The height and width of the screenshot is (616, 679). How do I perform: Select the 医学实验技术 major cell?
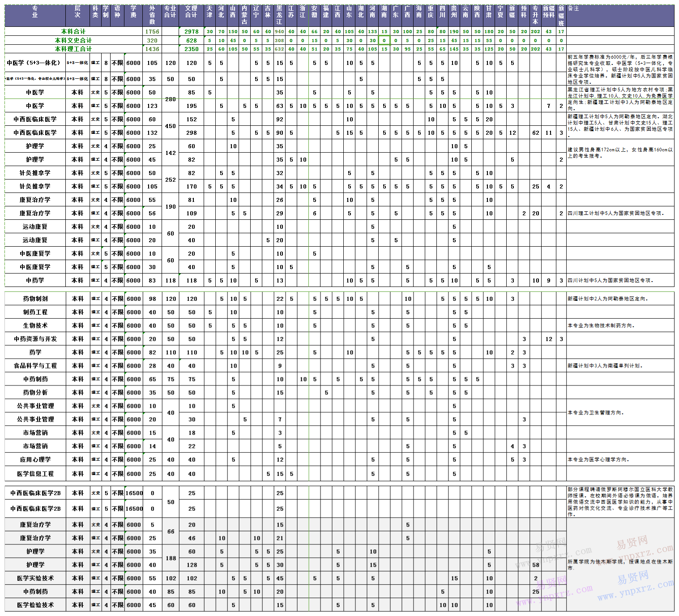point(35,578)
